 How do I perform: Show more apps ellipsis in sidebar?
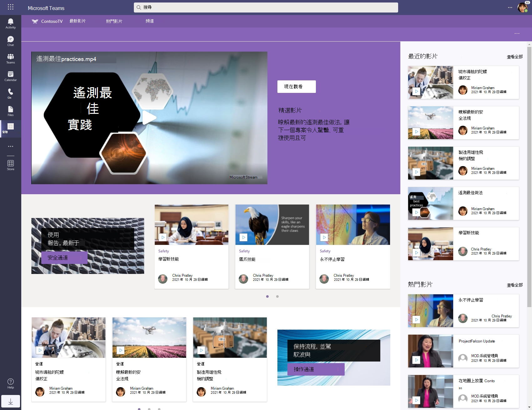(10, 146)
